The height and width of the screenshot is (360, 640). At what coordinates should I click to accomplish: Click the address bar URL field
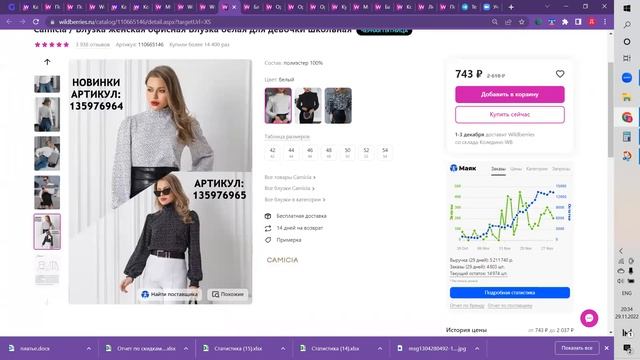[269, 22]
